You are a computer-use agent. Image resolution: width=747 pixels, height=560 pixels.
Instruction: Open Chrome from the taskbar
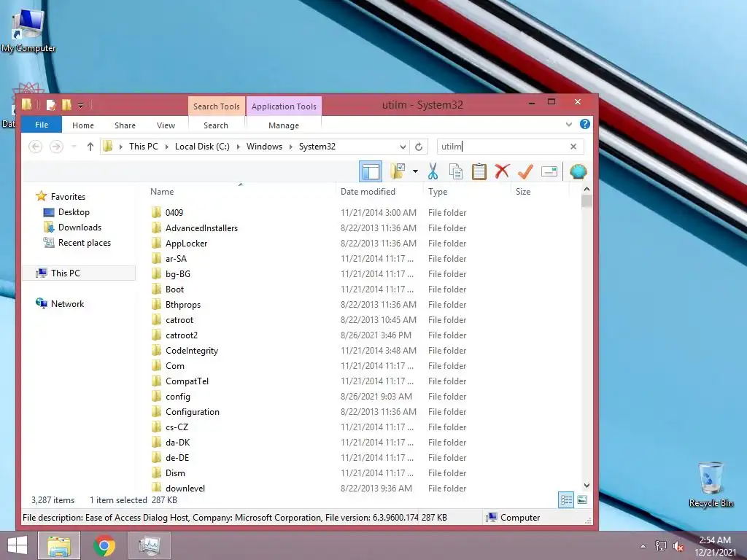pyautogui.click(x=104, y=545)
